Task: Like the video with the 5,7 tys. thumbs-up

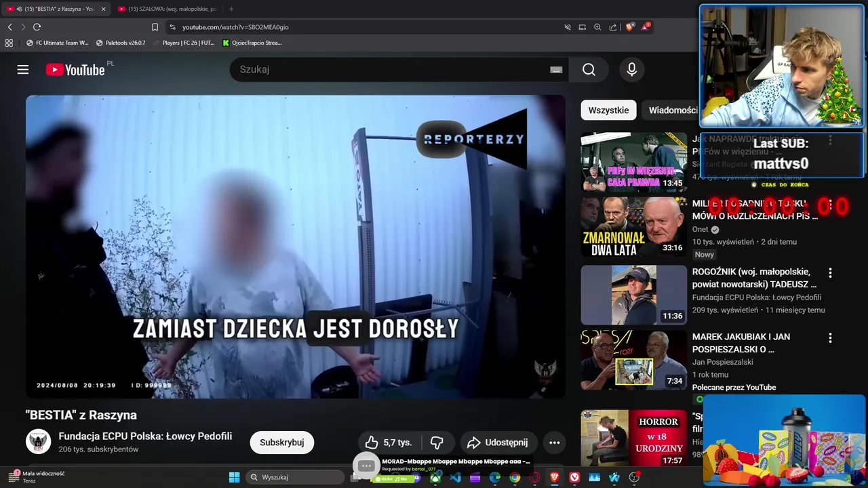Action: pyautogui.click(x=389, y=443)
